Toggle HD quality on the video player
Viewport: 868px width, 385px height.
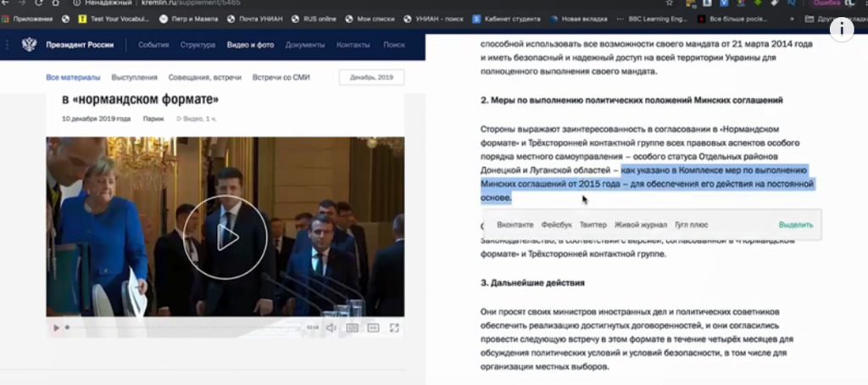click(373, 328)
